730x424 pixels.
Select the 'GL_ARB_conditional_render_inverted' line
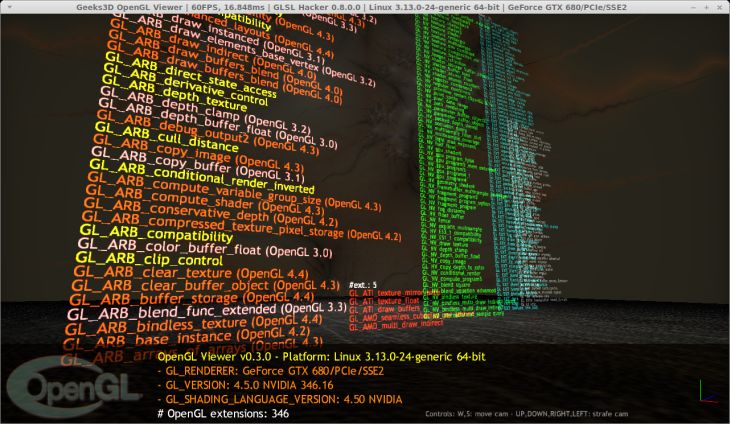[202, 179]
